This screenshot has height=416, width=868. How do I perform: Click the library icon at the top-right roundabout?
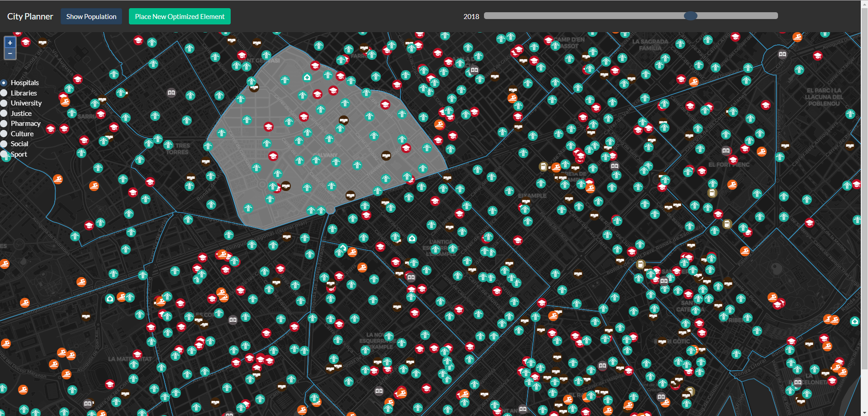pos(783,54)
